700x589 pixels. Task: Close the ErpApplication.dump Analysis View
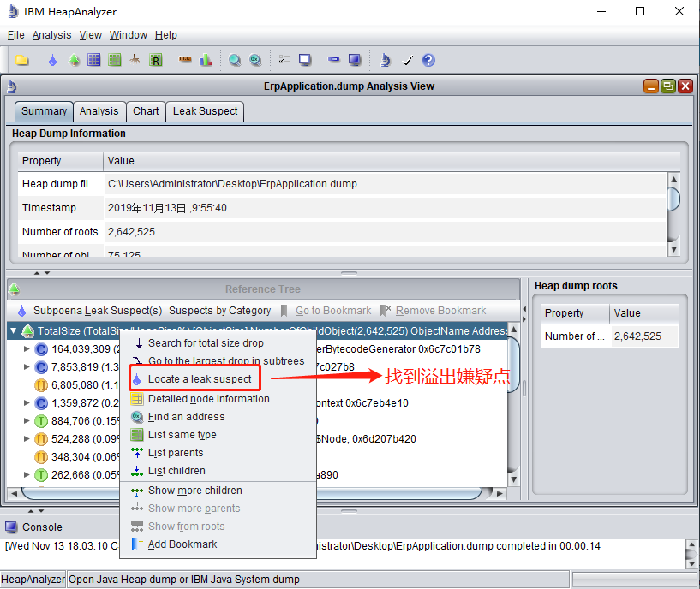point(685,86)
